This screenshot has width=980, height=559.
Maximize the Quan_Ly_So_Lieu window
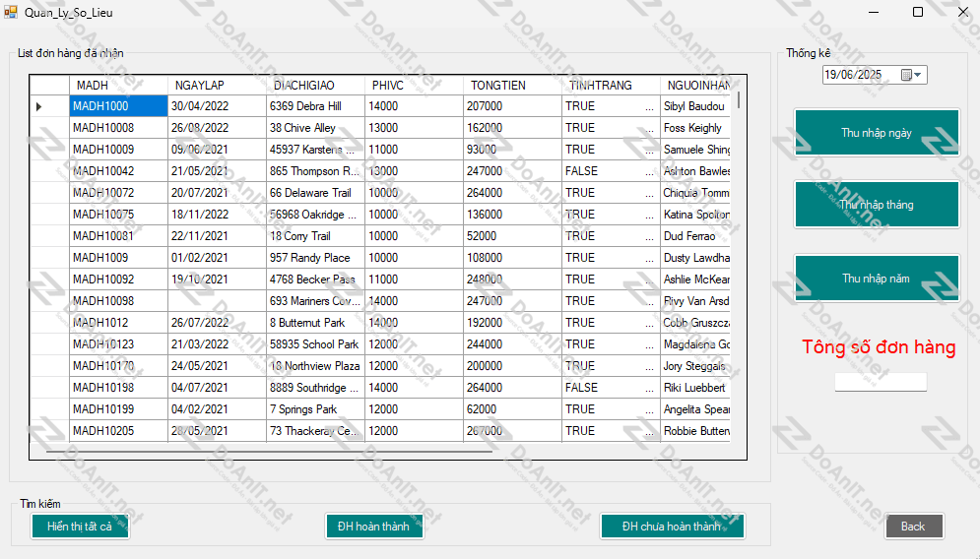(918, 12)
